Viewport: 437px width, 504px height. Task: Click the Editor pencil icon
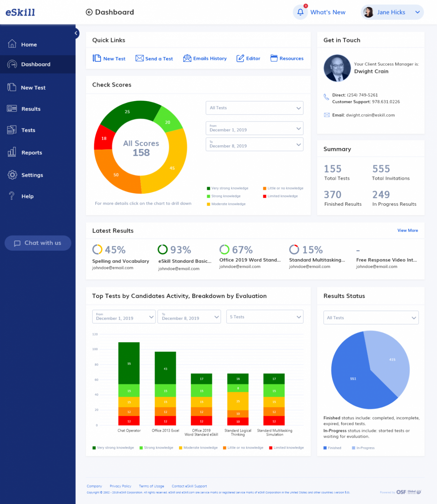pyautogui.click(x=240, y=58)
